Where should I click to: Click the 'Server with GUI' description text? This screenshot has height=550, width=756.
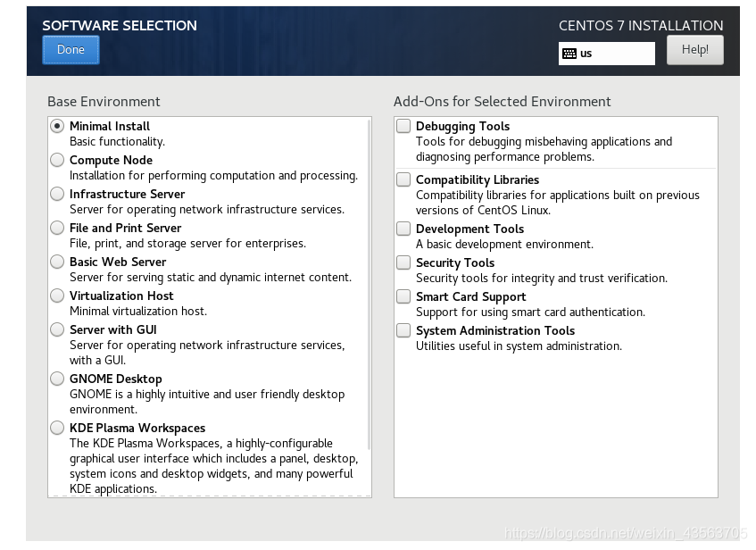tap(207, 353)
